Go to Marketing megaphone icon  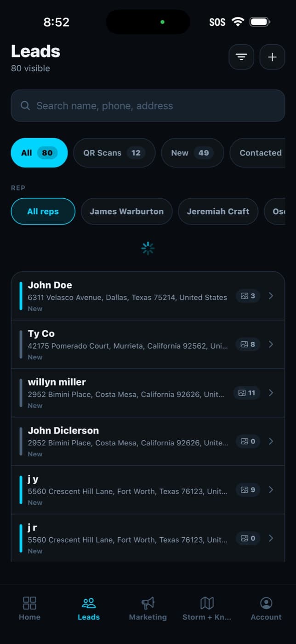pyautogui.click(x=148, y=603)
